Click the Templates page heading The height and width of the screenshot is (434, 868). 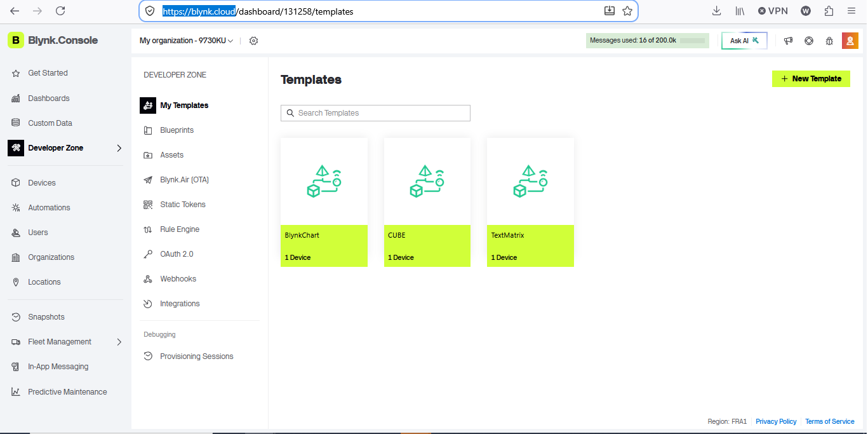[311, 79]
